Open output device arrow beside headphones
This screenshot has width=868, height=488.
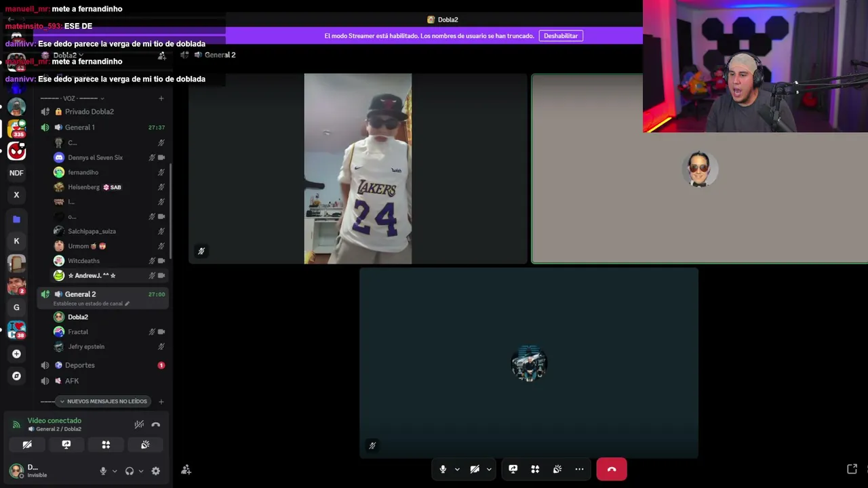coord(140,471)
